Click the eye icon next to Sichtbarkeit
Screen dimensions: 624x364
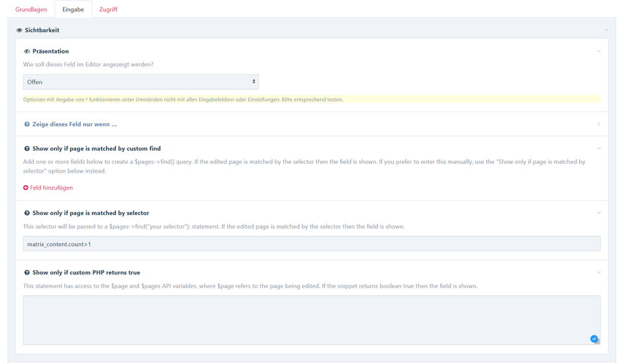[19, 29]
